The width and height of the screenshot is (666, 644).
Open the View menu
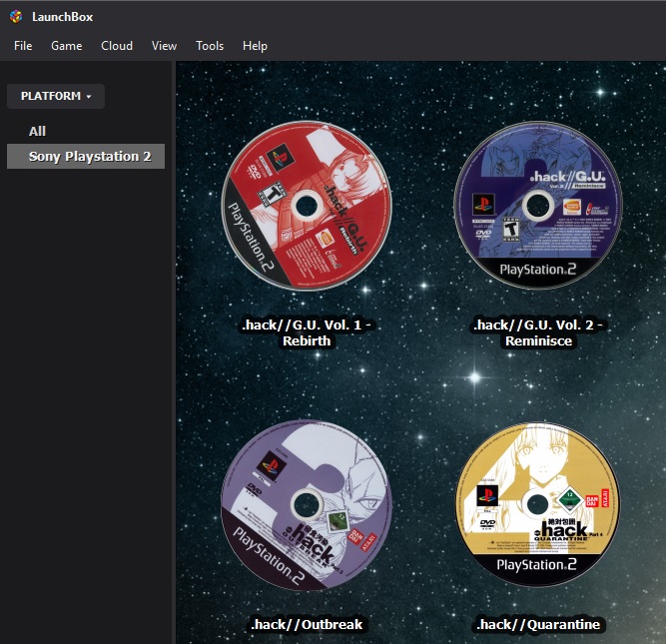click(164, 46)
